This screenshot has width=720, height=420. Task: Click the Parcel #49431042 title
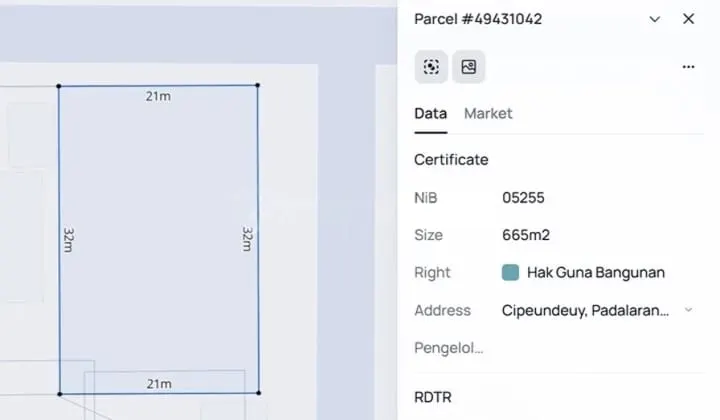click(478, 19)
